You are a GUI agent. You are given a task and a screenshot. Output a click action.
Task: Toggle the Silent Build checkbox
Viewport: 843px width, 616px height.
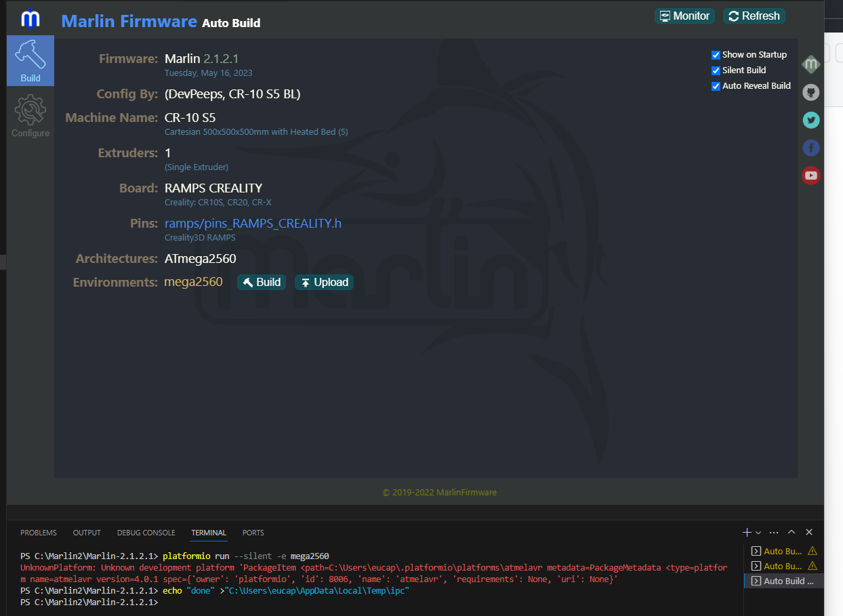click(x=716, y=70)
